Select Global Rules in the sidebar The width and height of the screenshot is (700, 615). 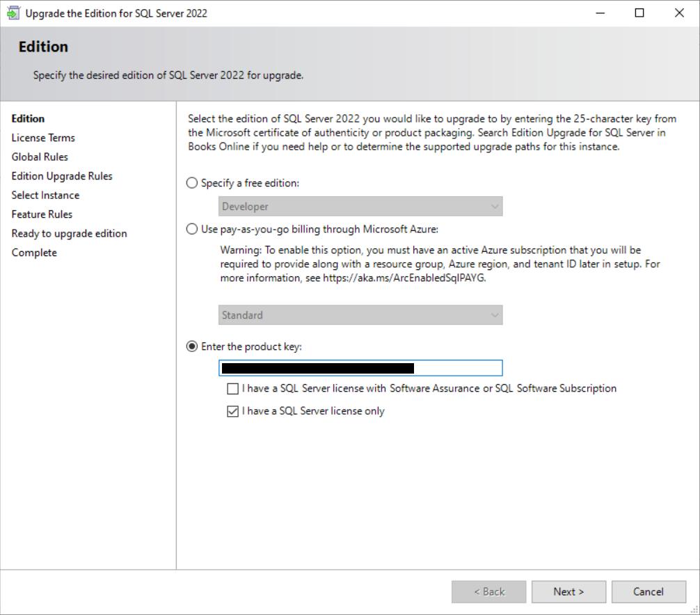(x=40, y=157)
